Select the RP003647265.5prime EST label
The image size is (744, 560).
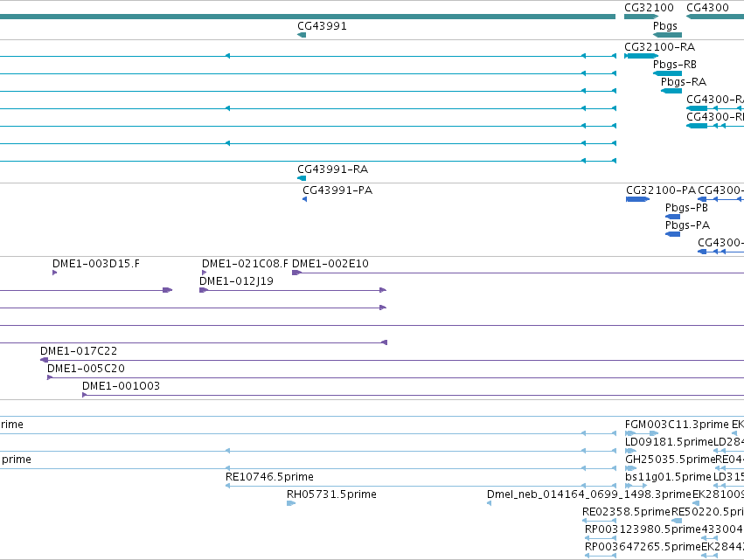[x=643, y=547]
